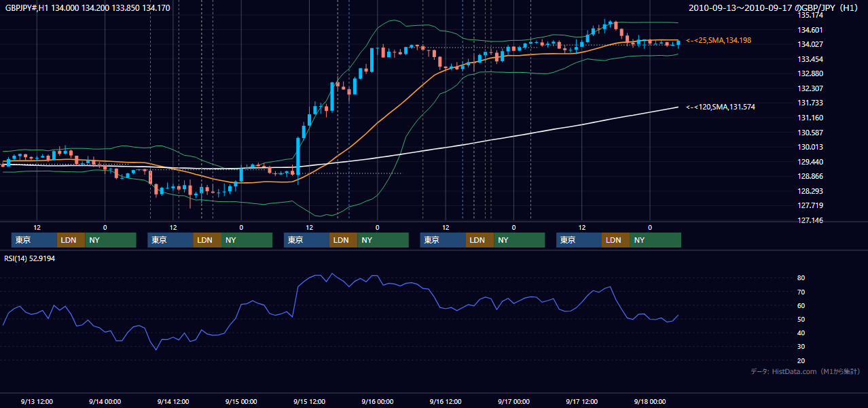Image resolution: width=868 pixels, height=408 pixels.
Task: Select the 120 SMA 131.574 label
Action: click(x=721, y=107)
